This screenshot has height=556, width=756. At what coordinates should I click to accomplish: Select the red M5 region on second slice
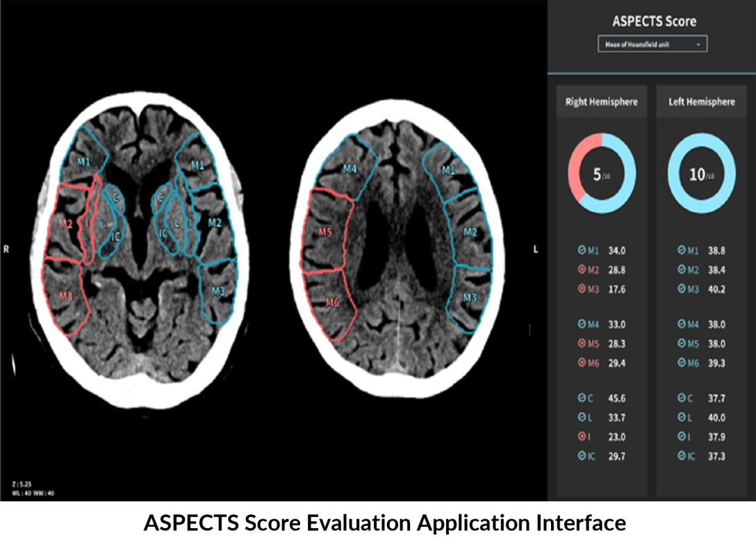coord(326,232)
